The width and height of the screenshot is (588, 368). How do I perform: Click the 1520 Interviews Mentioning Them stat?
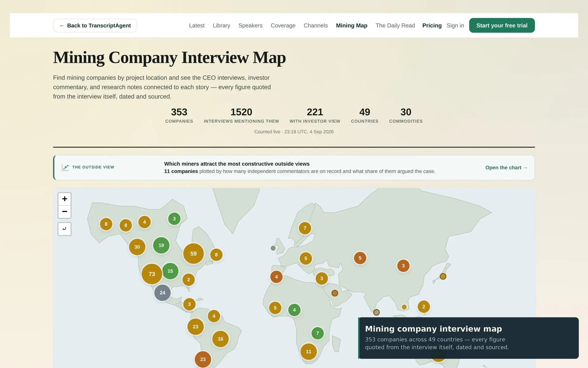click(x=241, y=115)
